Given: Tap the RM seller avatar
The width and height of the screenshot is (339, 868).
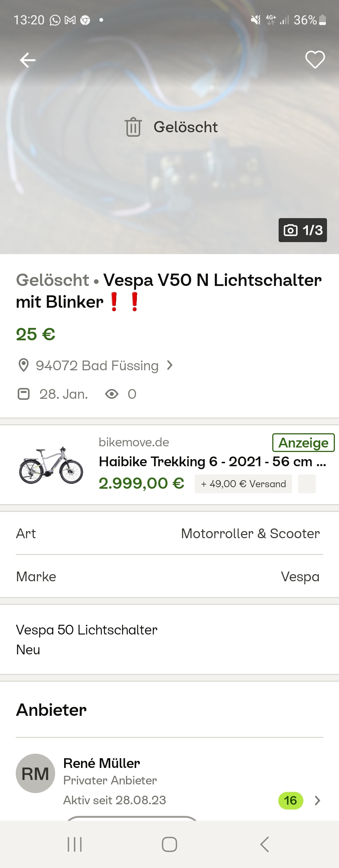Looking at the screenshot, I should pyautogui.click(x=35, y=773).
